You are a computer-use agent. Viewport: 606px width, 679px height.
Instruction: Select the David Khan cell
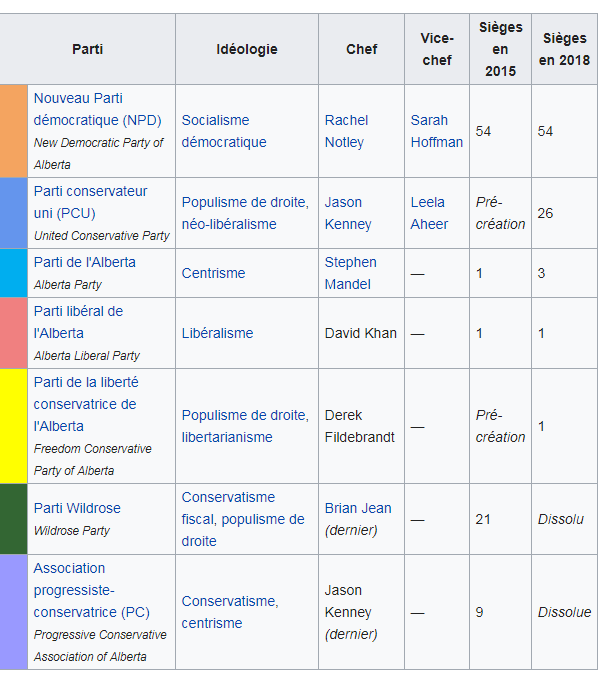click(362, 333)
